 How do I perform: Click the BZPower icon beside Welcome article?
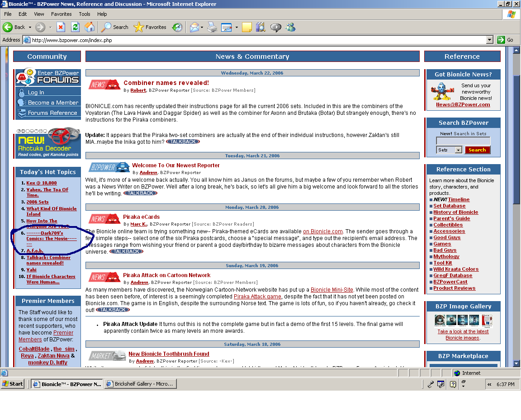tap(109, 167)
